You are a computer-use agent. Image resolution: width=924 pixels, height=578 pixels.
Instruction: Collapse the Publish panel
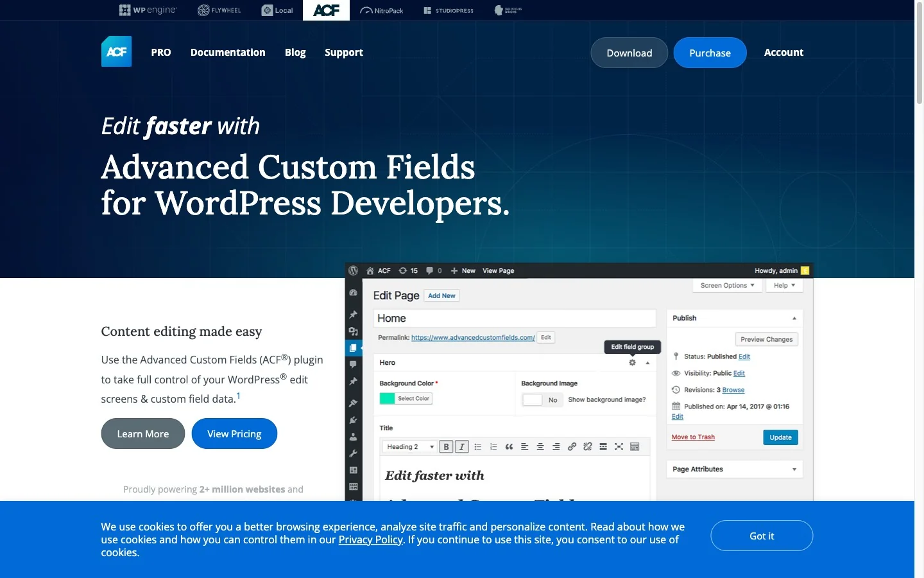click(794, 319)
